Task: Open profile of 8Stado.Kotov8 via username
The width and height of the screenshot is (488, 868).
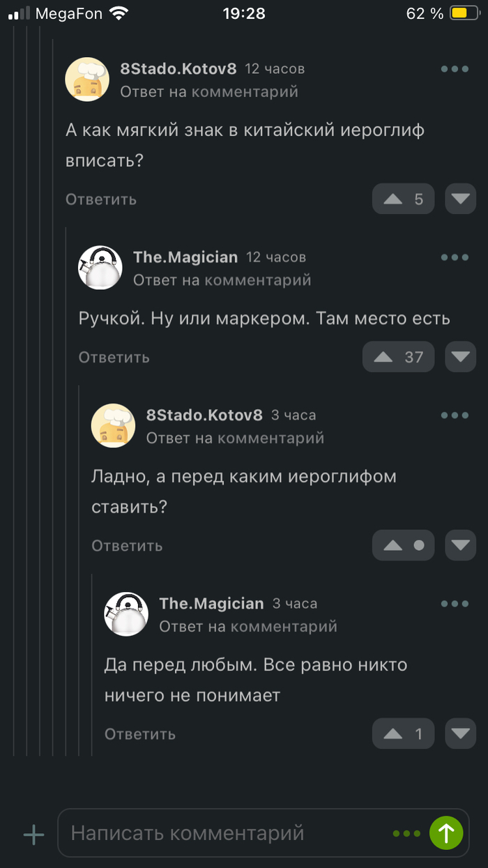Action: (179, 68)
